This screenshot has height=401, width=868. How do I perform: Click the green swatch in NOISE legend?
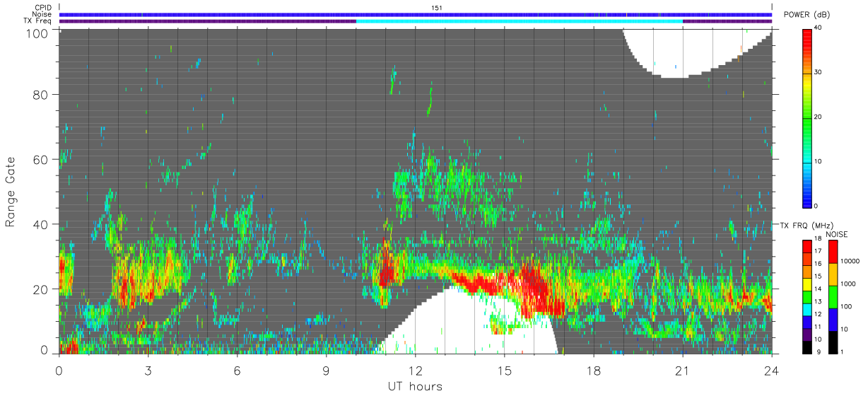[x=833, y=297]
